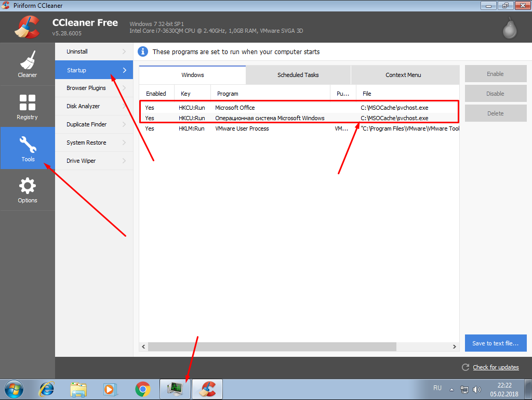
Task: Click the Startup row chevron
Action: click(125, 70)
